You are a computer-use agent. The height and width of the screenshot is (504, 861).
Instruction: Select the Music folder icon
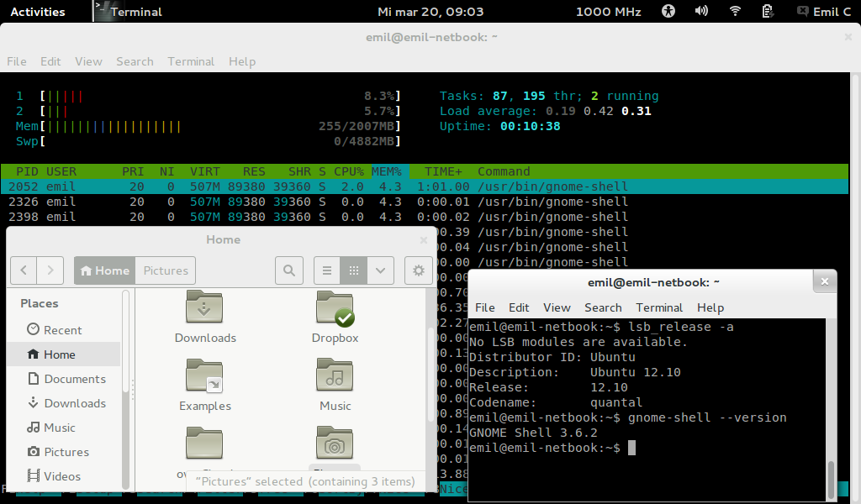[x=335, y=375]
